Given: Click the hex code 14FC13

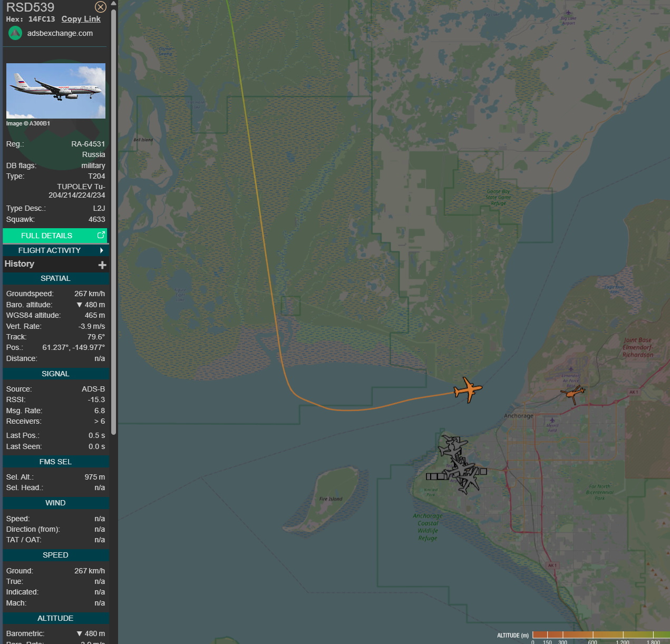Looking at the screenshot, I should [x=42, y=19].
